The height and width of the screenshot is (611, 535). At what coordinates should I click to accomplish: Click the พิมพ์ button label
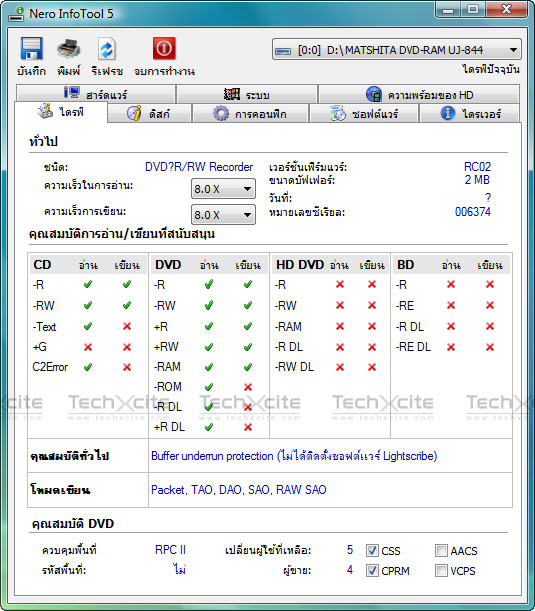[69, 71]
